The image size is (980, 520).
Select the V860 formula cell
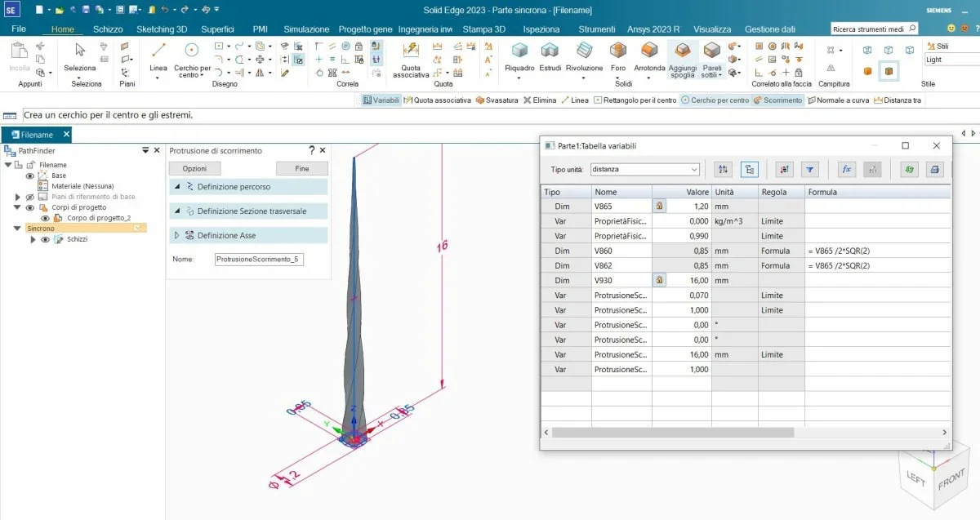point(877,251)
